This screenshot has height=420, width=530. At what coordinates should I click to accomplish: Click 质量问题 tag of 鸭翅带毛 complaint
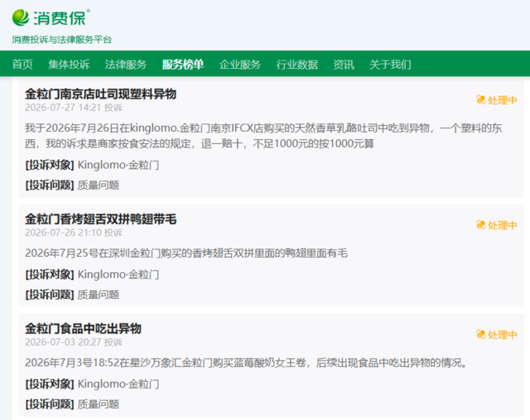[x=99, y=295]
